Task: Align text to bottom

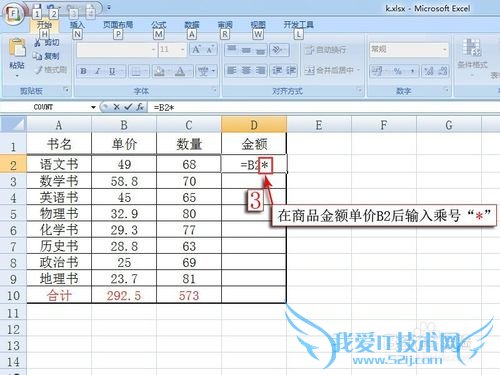Action: [260, 50]
